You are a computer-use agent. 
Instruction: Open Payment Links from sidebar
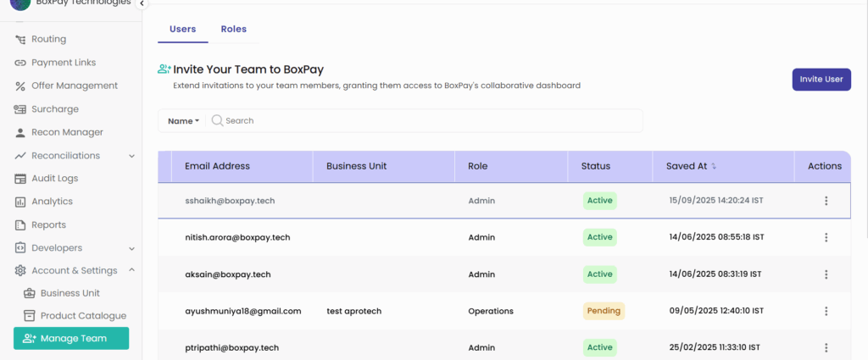(64, 63)
